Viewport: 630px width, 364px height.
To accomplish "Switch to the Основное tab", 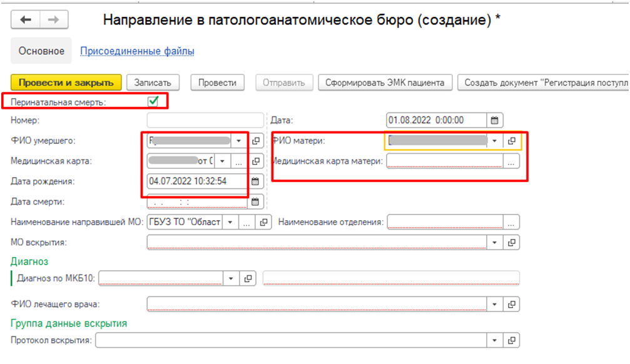I will click(x=41, y=51).
